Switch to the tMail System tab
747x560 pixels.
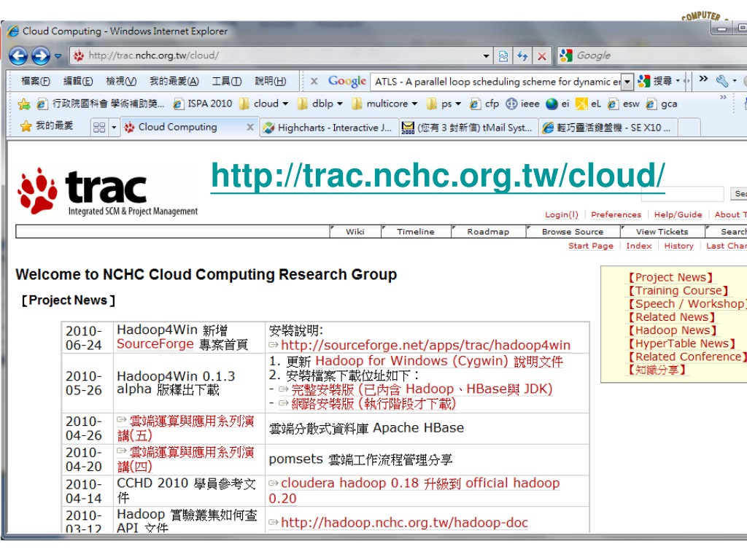pyautogui.click(x=468, y=128)
